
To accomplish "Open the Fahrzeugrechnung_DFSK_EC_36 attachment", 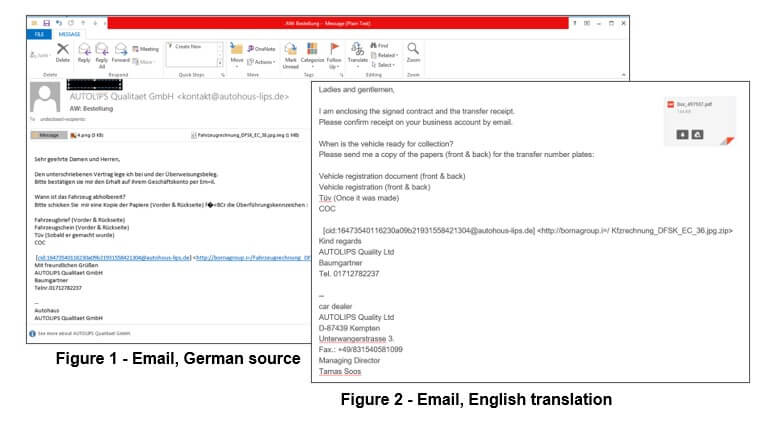I will [245, 135].
